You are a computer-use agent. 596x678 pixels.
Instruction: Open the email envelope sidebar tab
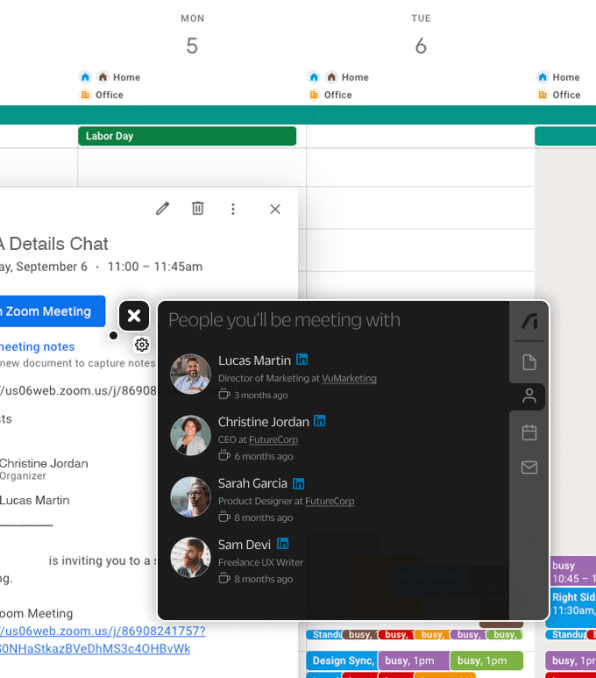[529, 467]
